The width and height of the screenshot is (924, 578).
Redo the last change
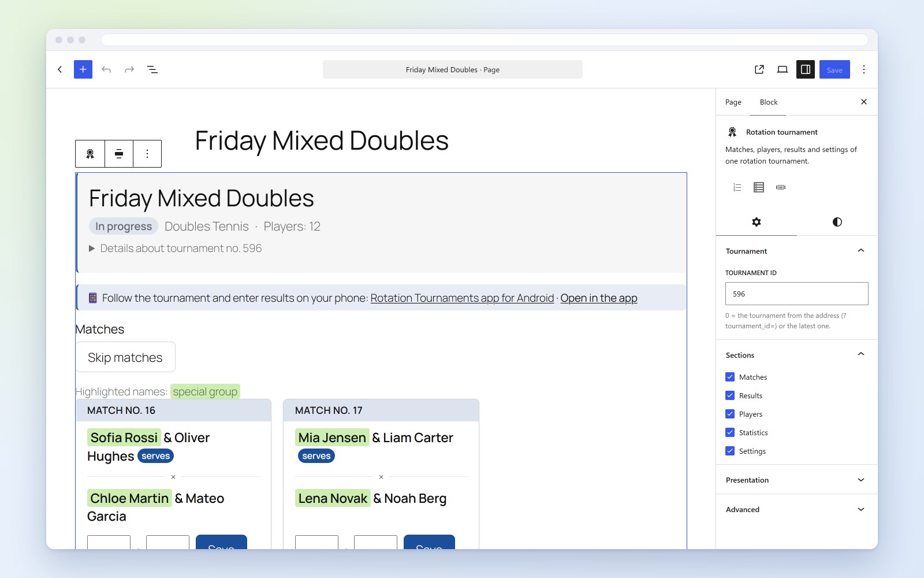129,69
